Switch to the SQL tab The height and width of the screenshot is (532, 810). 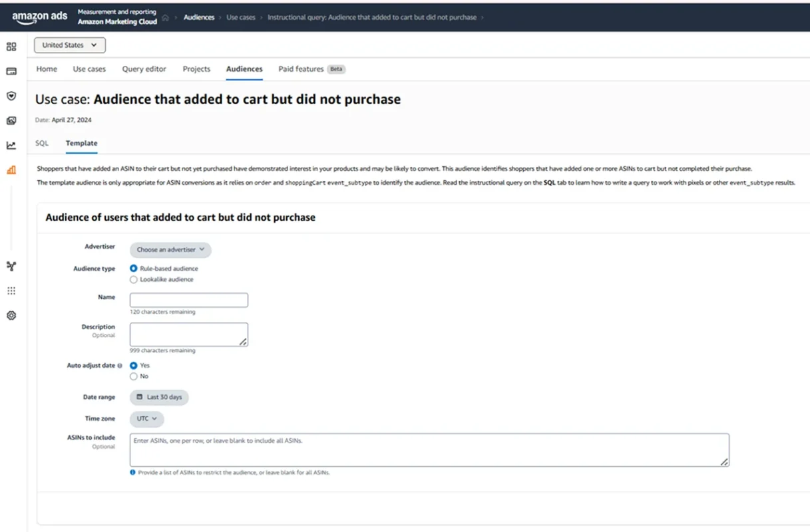[x=42, y=143]
